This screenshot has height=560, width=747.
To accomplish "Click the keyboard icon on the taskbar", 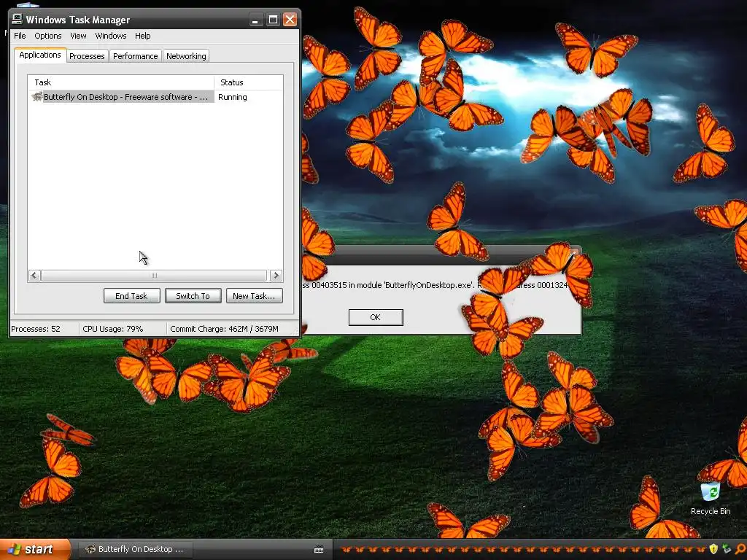I will point(320,550).
